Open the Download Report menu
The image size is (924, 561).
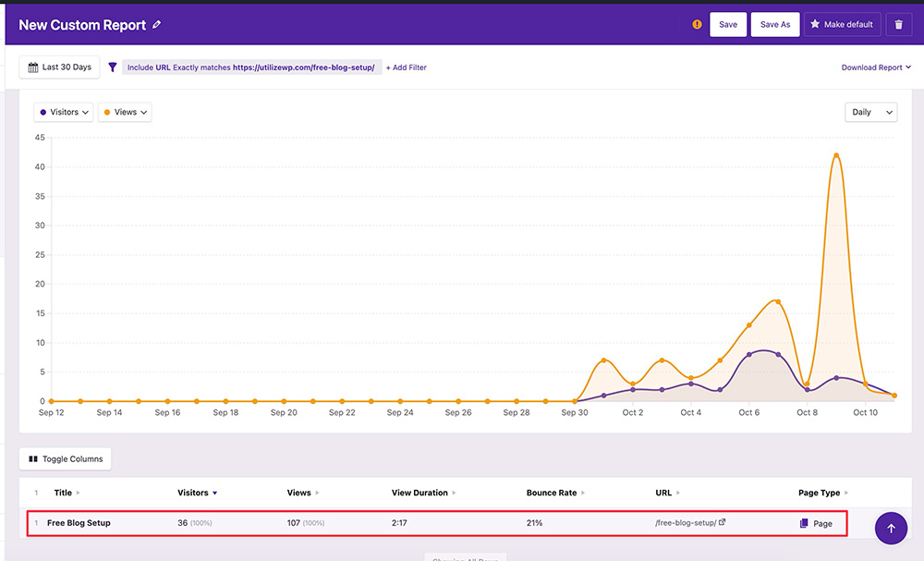876,67
